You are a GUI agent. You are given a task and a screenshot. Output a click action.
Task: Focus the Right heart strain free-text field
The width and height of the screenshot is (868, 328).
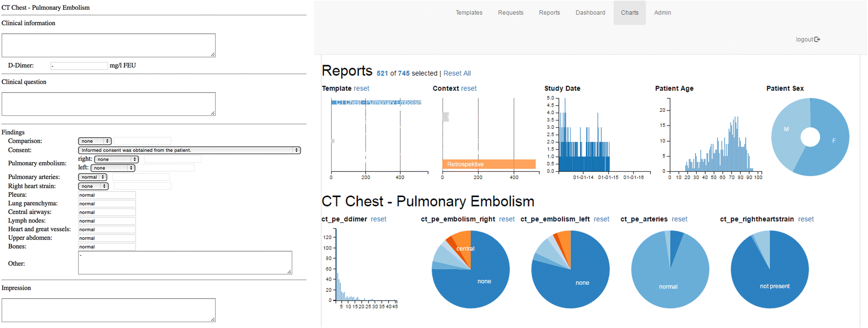pyautogui.click(x=143, y=186)
